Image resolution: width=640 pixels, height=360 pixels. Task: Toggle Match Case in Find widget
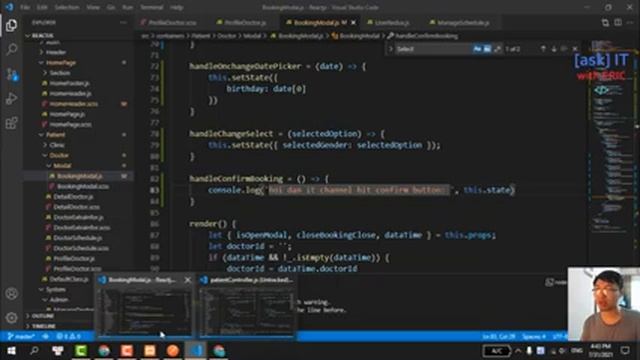click(477, 49)
